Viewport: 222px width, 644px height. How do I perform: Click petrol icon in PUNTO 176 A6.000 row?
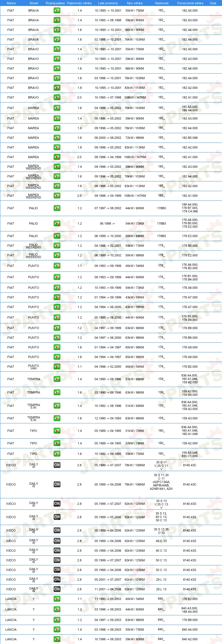click(x=57, y=266)
